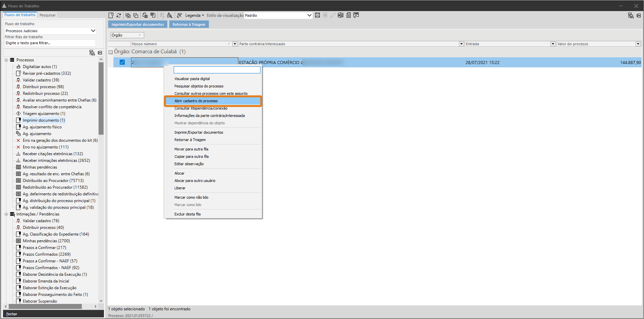The height and width of the screenshot is (319, 644).
Task: Select Distribuído ao Procurador (75713) queue
Action: [53, 181]
